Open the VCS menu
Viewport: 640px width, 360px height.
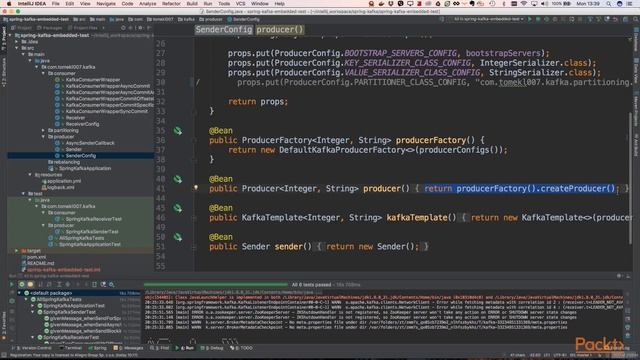[241, 4]
